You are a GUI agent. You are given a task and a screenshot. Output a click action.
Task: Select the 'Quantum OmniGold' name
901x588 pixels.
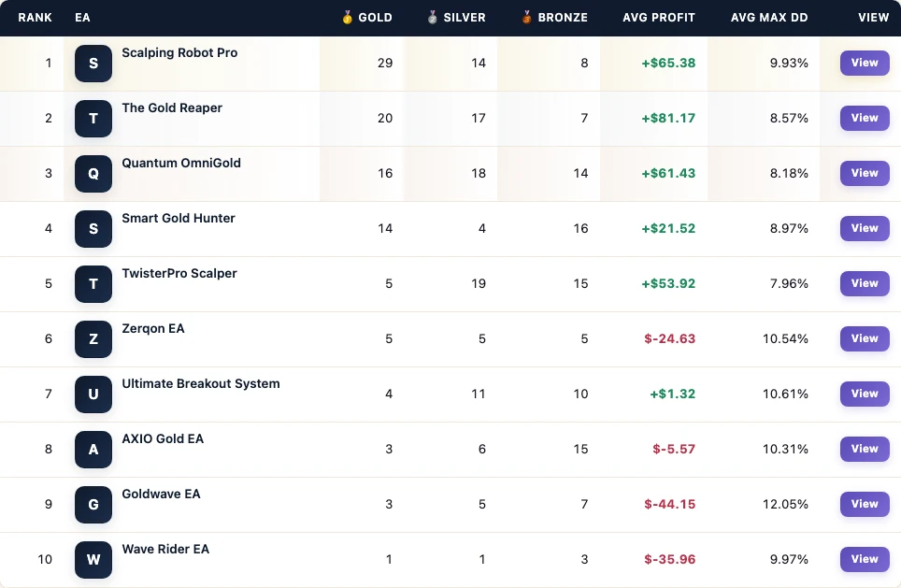181,164
